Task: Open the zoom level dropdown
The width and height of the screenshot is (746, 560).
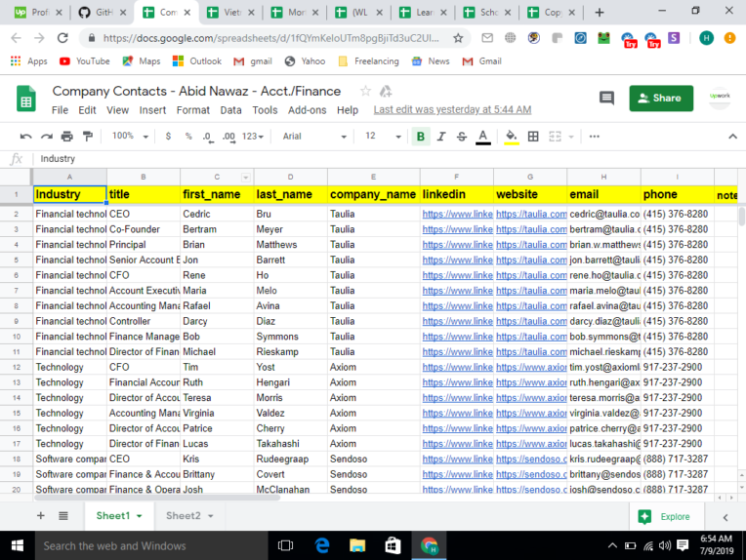Action: (x=131, y=137)
